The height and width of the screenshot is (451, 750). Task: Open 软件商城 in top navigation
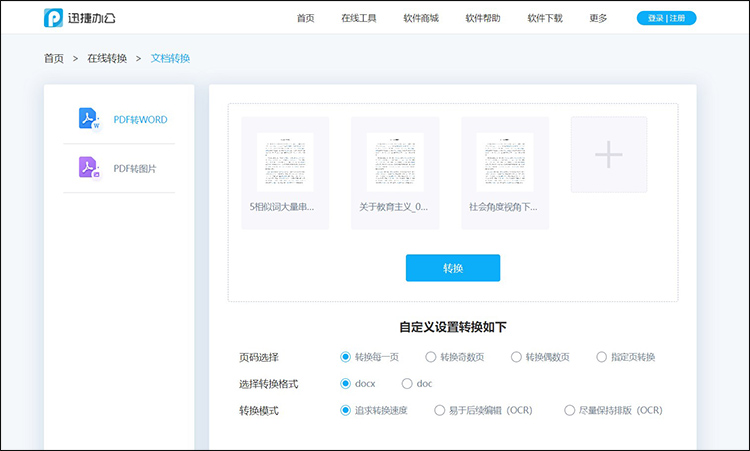click(421, 18)
